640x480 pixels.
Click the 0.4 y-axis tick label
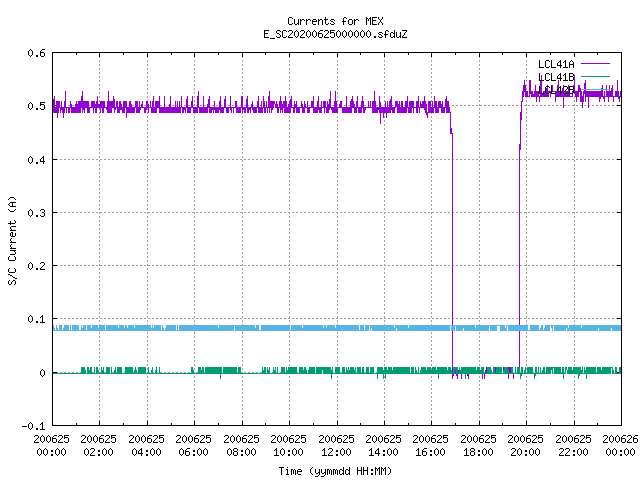pos(36,160)
